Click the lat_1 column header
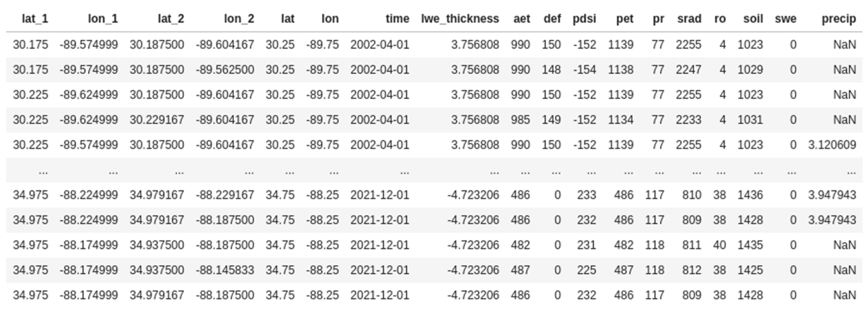 (35, 19)
